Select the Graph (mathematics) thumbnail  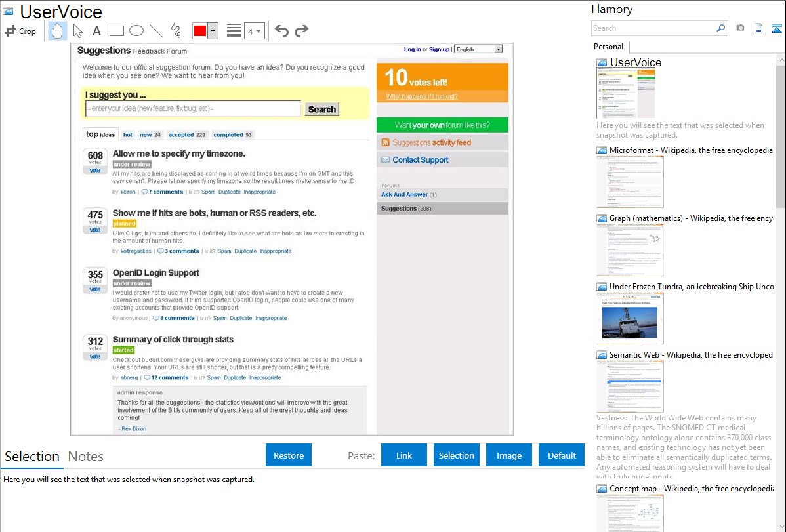(630, 250)
